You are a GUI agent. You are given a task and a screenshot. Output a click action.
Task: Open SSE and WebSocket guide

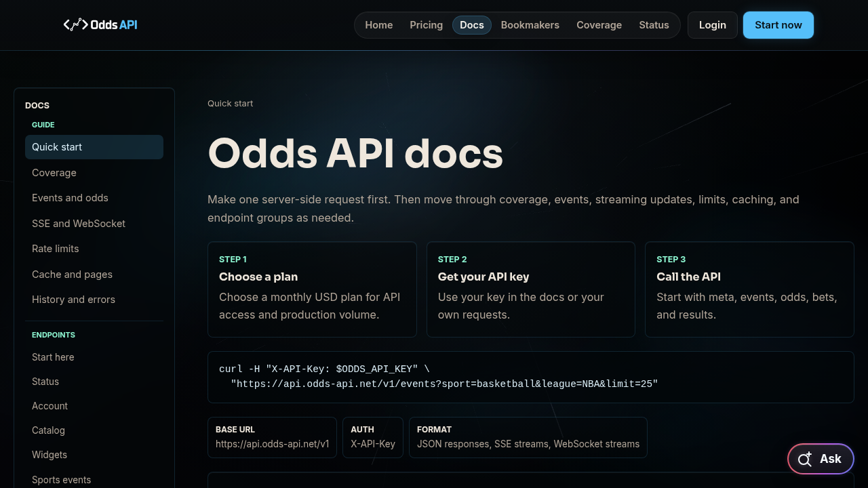coord(94,224)
